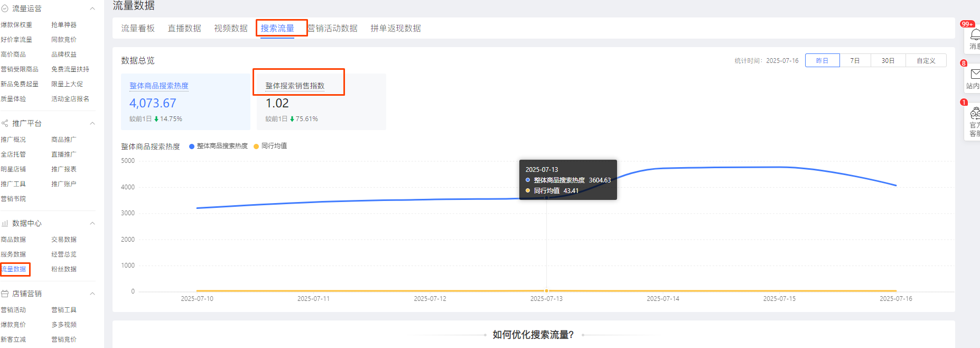
Task: Open the 官方客服 support icon
Action: click(x=975, y=113)
